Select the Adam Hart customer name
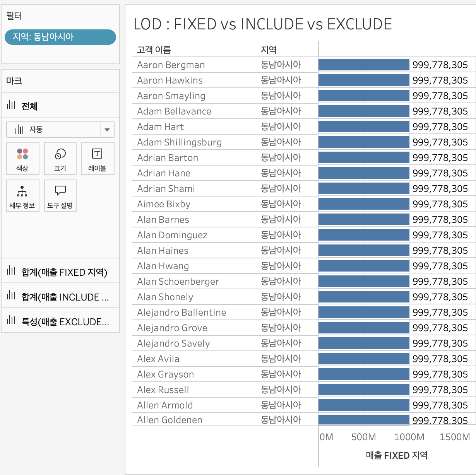Viewport: 476px width, 475px height. click(x=161, y=127)
